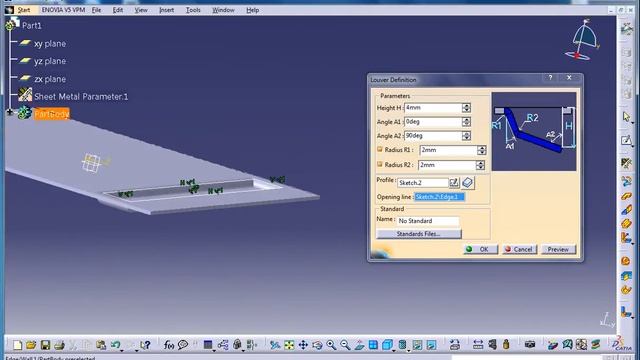
Task: Click the Standard Name field
Action: click(428, 221)
